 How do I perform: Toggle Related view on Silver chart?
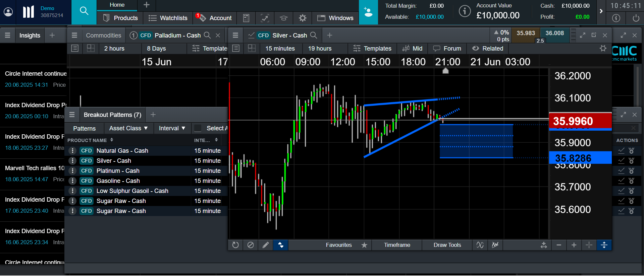[x=488, y=49]
